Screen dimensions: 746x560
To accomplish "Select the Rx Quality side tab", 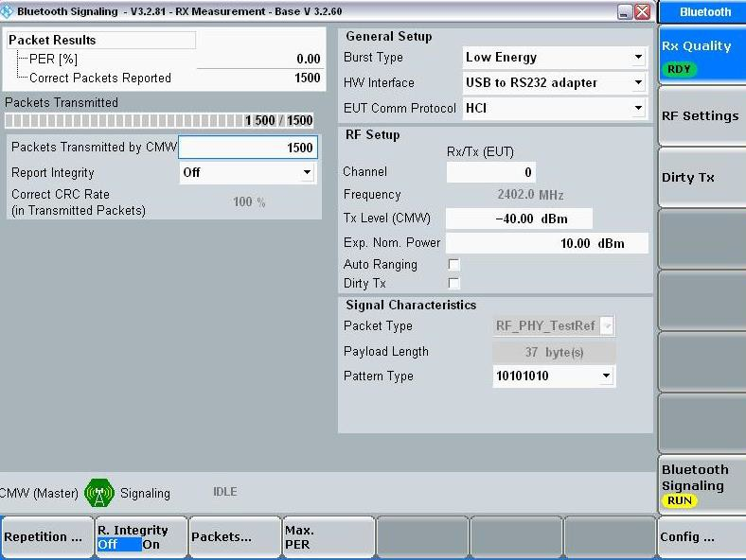I will [702, 56].
